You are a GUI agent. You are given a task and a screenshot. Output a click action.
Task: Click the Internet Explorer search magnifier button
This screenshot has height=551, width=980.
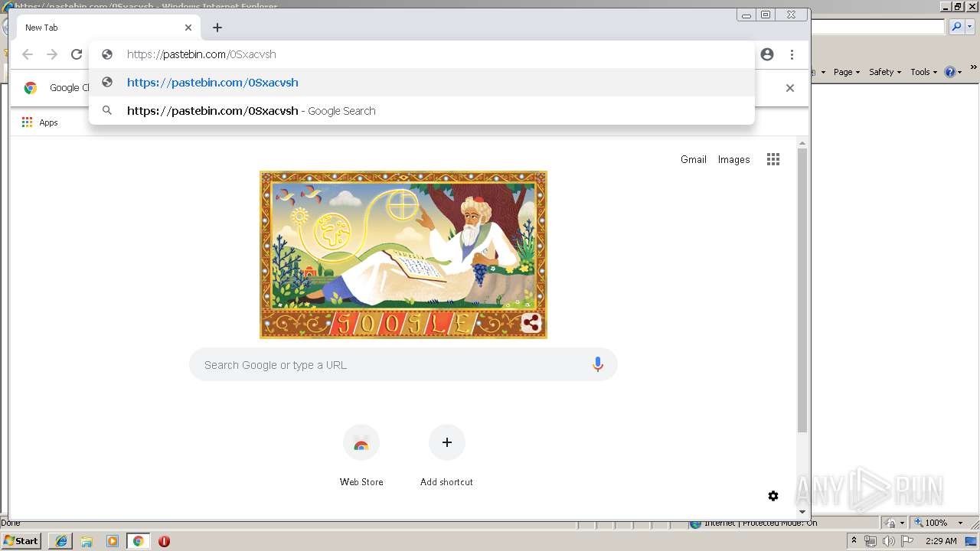coord(956,27)
